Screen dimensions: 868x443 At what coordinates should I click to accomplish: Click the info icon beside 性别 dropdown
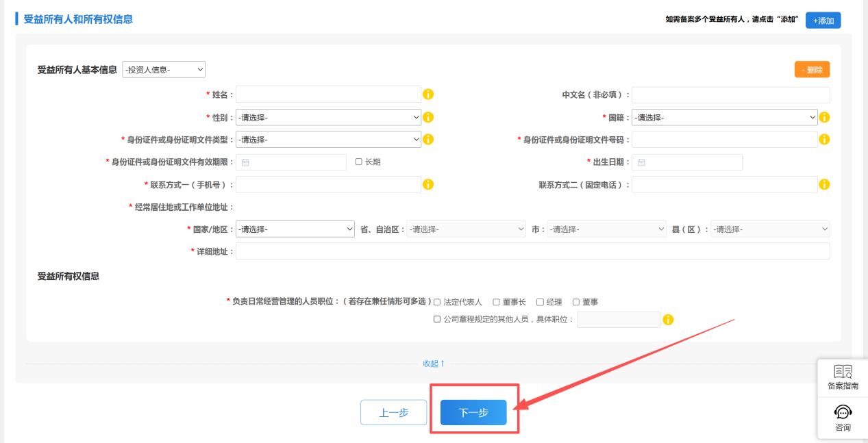point(428,118)
